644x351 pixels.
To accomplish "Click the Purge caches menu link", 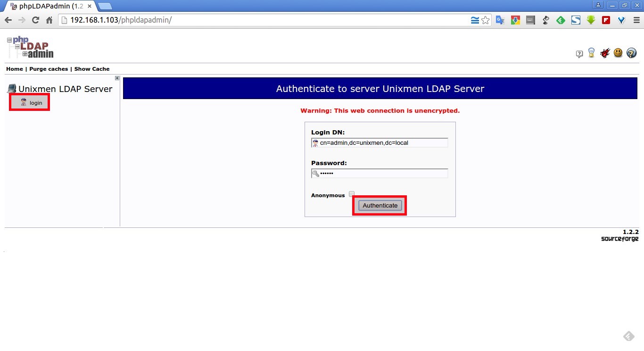I will [x=49, y=69].
